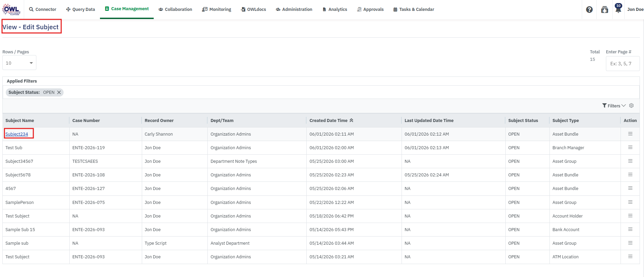Open the Case Management menu
Image resolution: width=644 pixels, height=277 pixels.
click(127, 9)
